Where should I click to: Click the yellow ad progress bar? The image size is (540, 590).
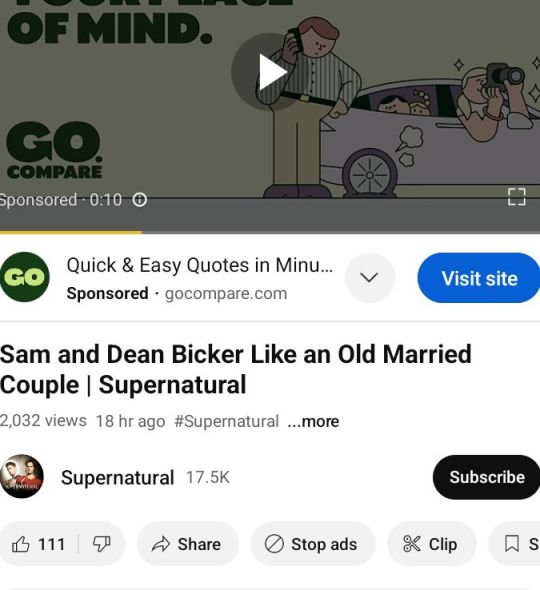click(71, 232)
